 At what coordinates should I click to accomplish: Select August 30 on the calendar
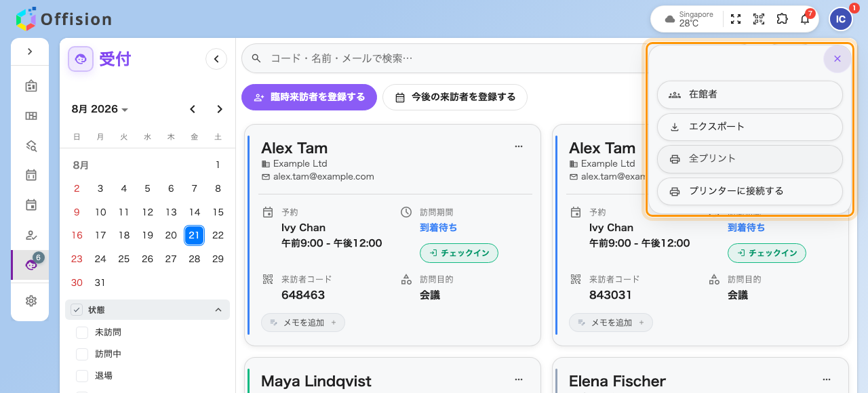[77, 283]
